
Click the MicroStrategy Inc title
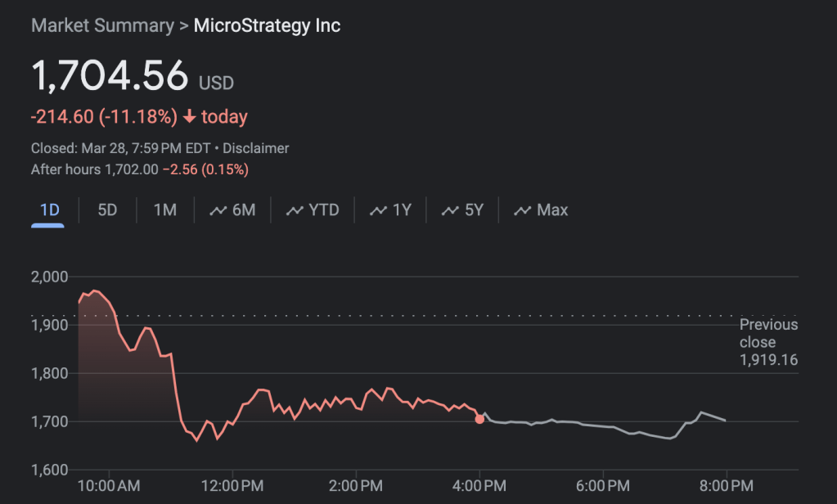pos(267,25)
